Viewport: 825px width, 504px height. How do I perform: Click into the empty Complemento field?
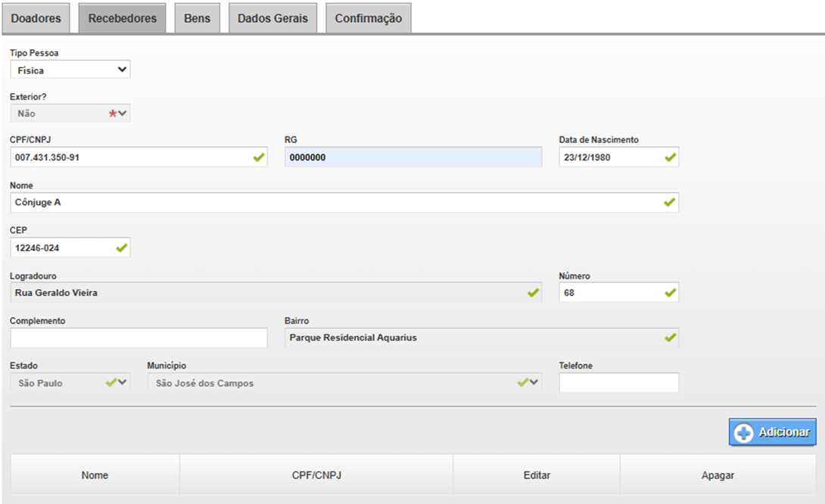[x=139, y=338]
